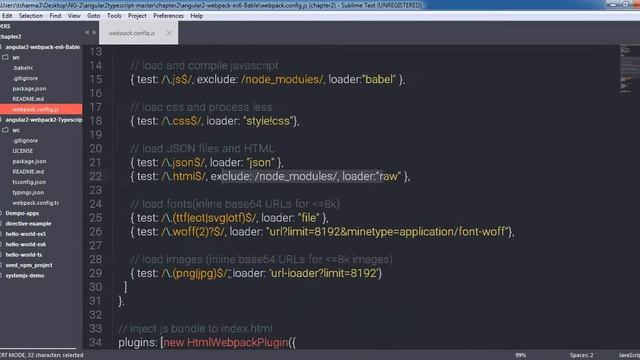Image resolution: width=640 pixels, height=360 pixels.
Task: Click the 'url-loader?limit=8192' string
Action: [324, 273]
